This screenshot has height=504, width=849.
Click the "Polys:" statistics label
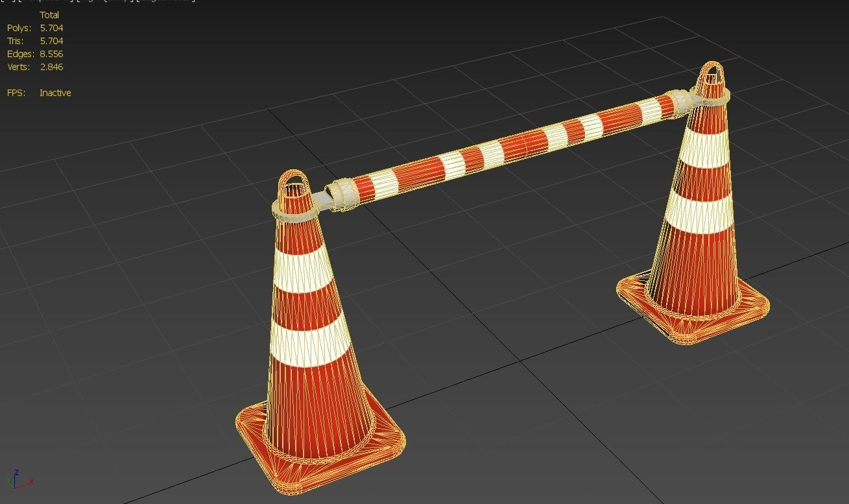[19, 28]
